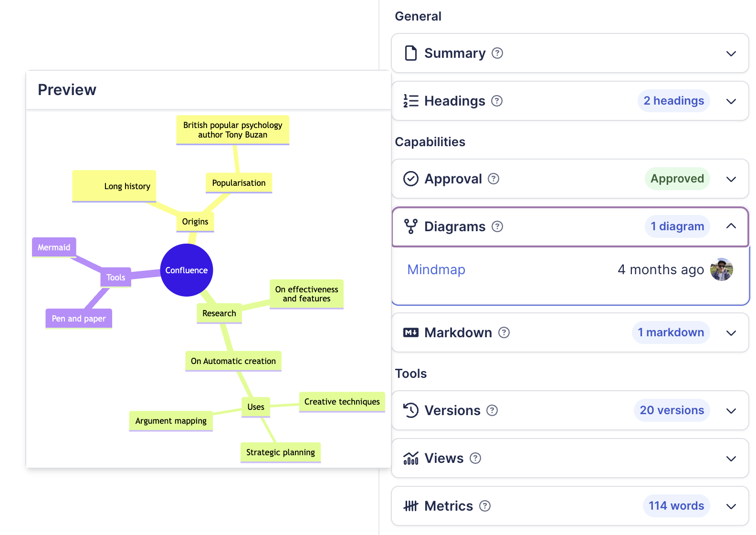Click the 2 headings badge
This screenshot has height=535, width=756.
(x=673, y=101)
